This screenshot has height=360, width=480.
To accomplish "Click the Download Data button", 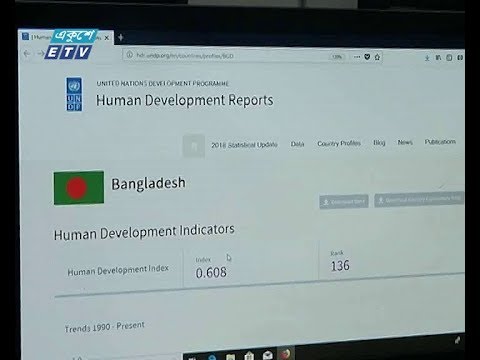I will [344, 201].
